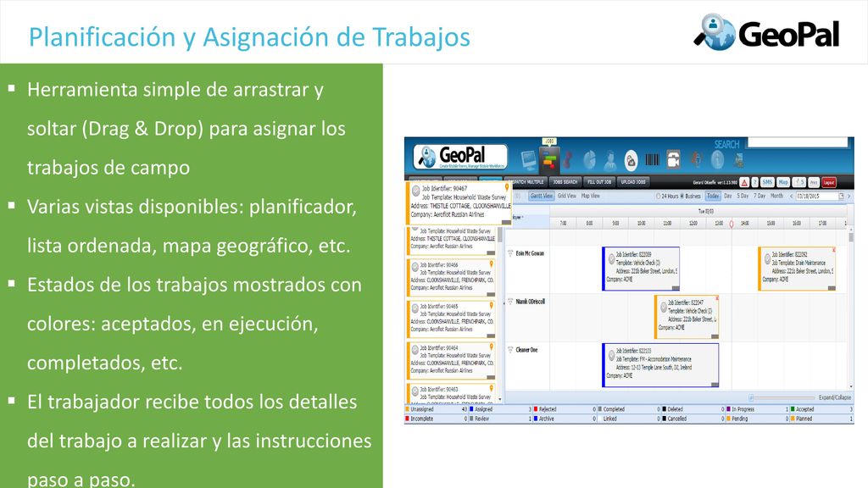Select the Today range button
Screen dimensions: 868x488
713,196
